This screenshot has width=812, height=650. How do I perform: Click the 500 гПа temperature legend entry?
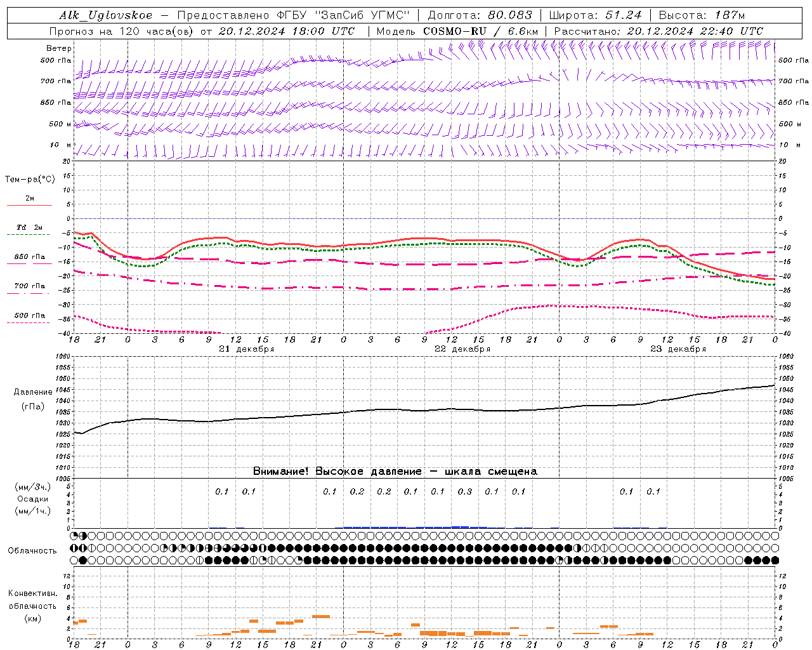point(30,315)
